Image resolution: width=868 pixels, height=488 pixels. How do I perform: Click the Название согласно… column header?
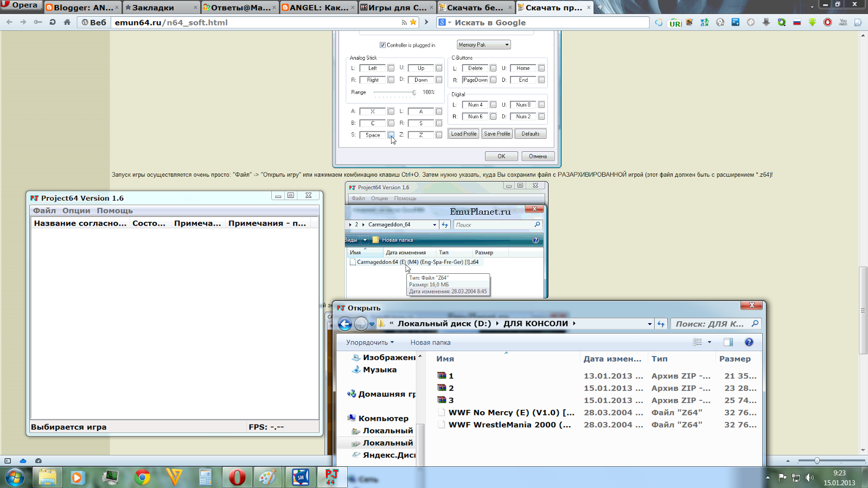pos(80,223)
